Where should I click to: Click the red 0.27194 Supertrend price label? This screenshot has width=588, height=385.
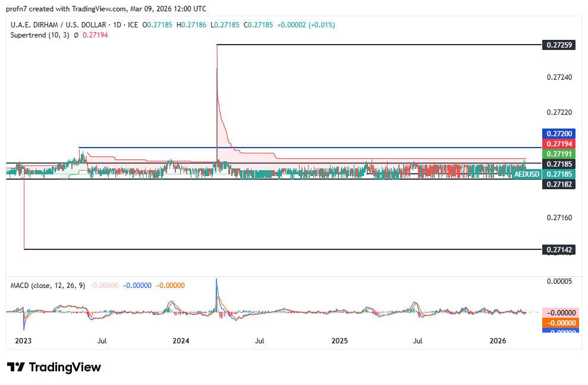pos(558,144)
